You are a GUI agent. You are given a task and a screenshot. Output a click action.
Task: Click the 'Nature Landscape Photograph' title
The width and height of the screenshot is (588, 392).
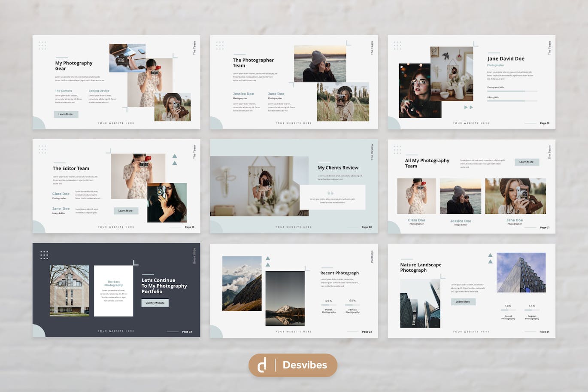tap(421, 267)
